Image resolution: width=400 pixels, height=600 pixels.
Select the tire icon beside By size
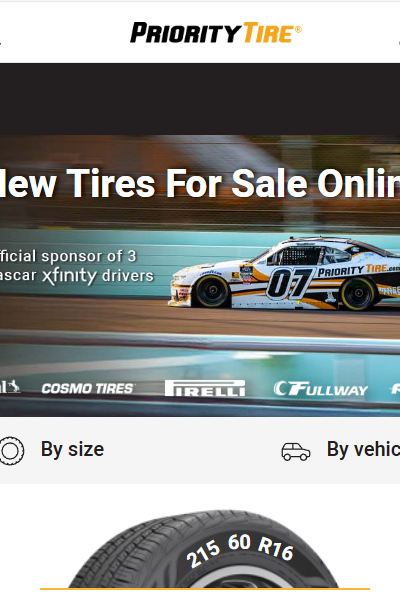coord(11,451)
